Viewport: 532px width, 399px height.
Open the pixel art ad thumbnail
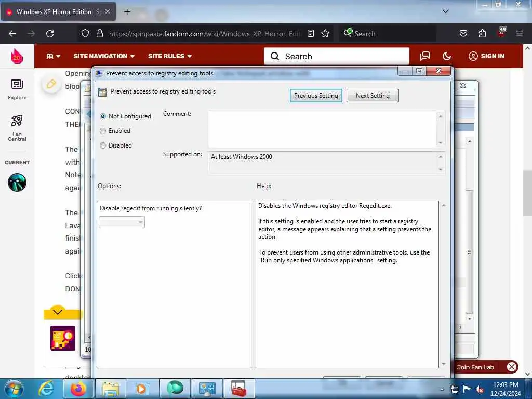pyautogui.click(x=63, y=338)
